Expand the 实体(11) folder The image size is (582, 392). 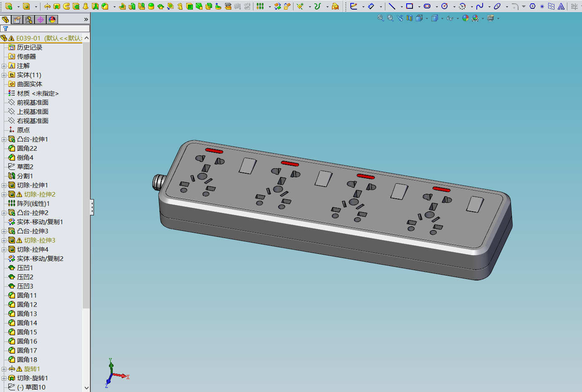click(4, 75)
